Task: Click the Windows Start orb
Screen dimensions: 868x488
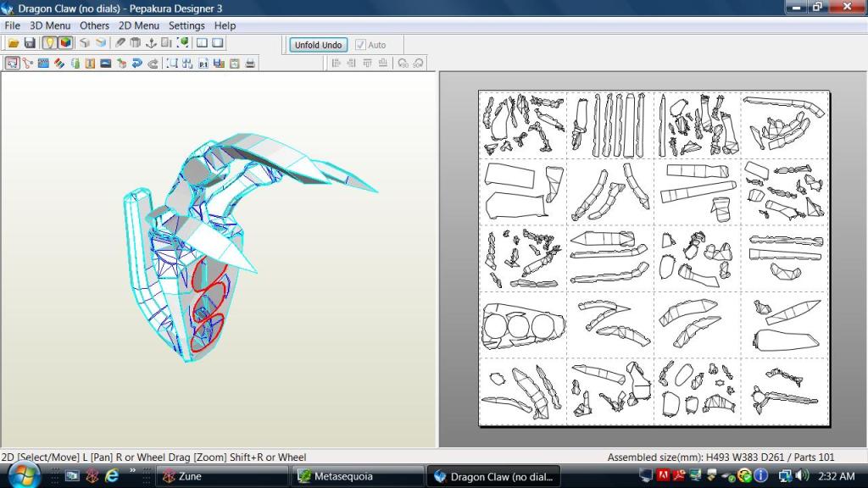Action: (x=24, y=476)
